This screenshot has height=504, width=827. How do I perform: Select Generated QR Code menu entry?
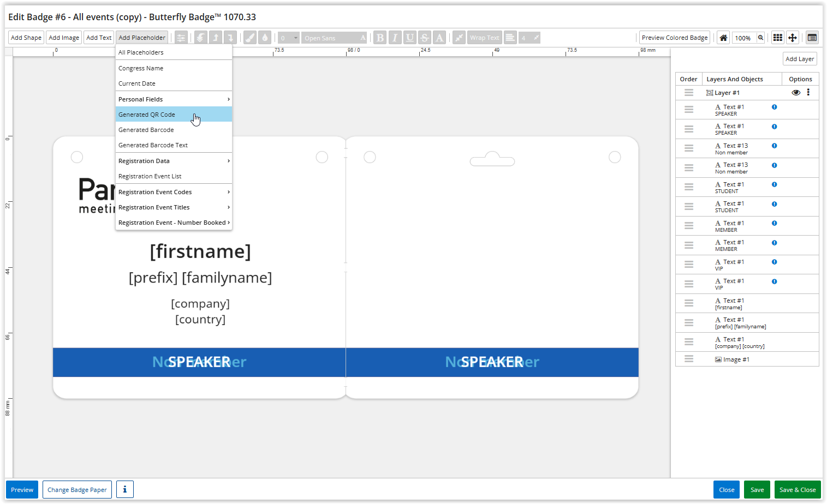(147, 115)
